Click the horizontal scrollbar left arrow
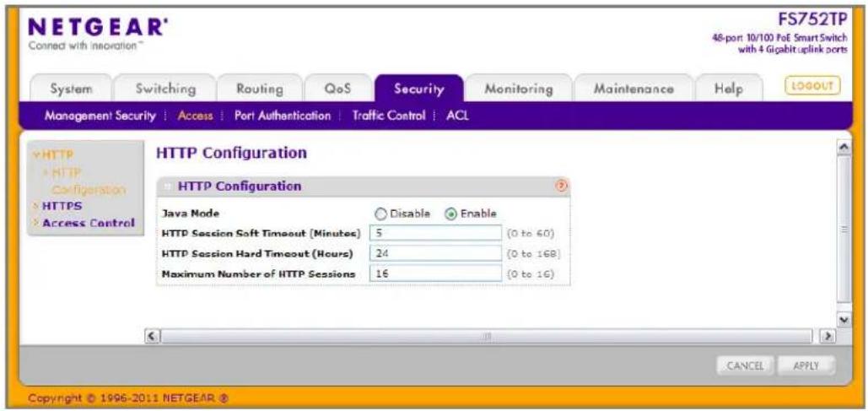868x411 pixels. 151,336
